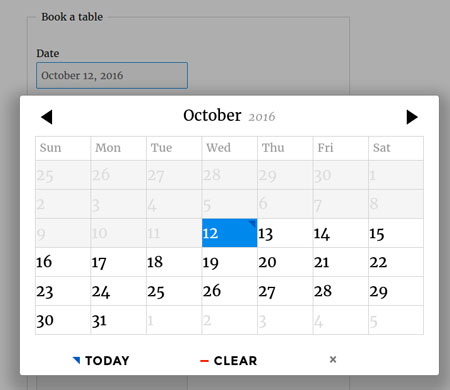This screenshot has width=450, height=390.
Task: Close the date picker with the X
Action: [x=333, y=360]
